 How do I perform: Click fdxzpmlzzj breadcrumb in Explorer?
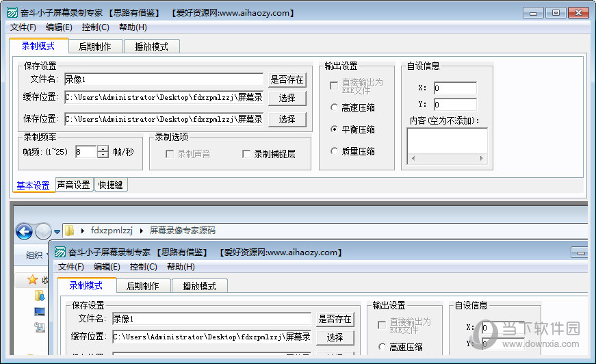point(112,231)
